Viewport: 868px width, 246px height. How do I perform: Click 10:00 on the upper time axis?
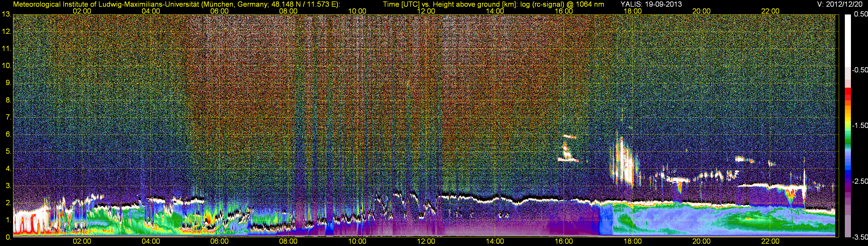point(357,11)
